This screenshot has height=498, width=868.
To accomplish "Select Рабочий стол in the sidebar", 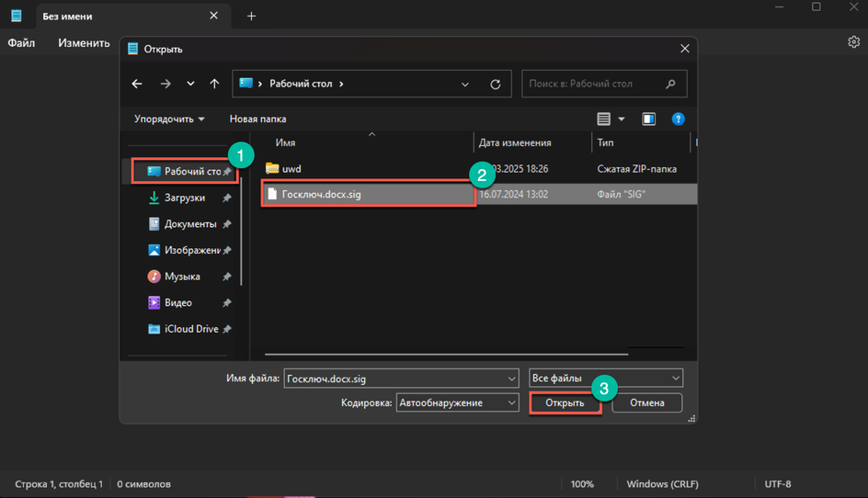I will tap(185, 172).
